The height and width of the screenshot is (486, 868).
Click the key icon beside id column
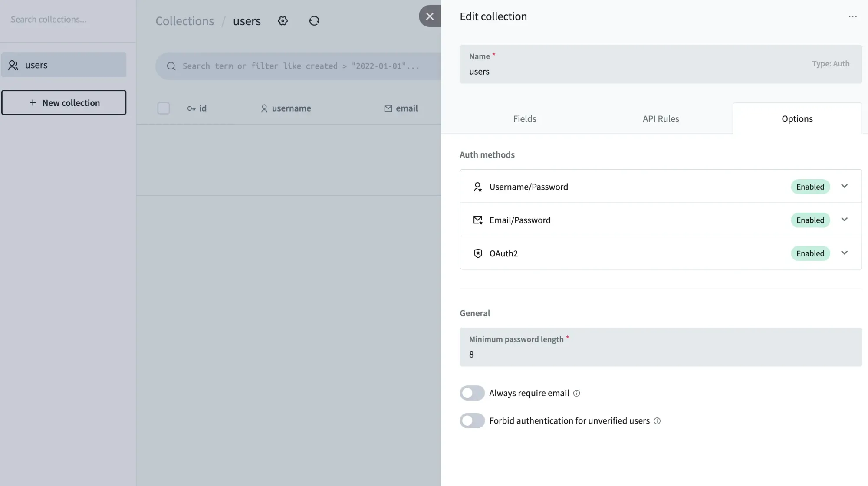[191, 108]
